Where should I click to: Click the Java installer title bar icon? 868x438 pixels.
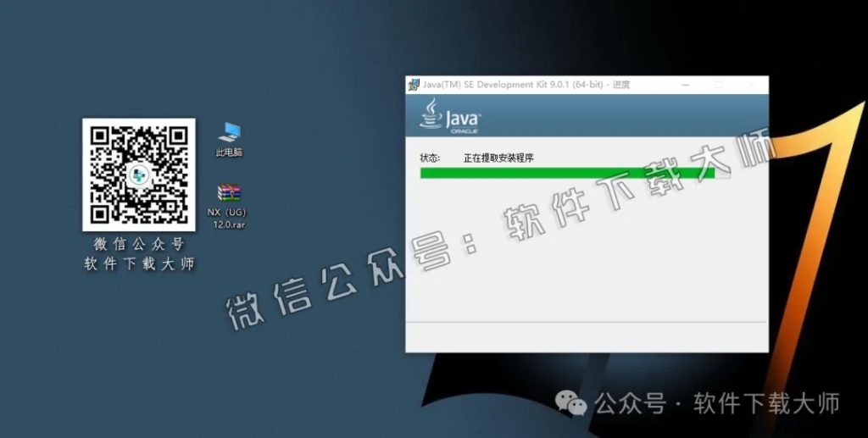coord(414,85)
